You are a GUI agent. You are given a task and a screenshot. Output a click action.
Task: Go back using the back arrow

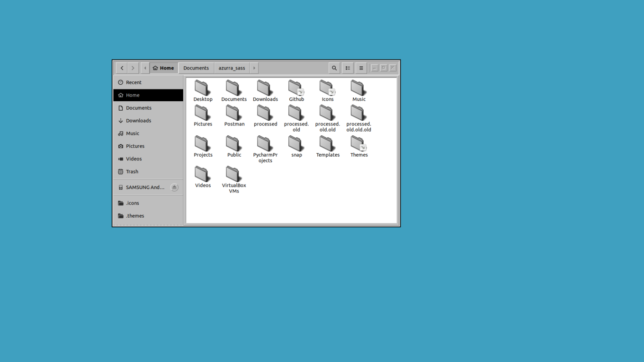click(122, 68)
